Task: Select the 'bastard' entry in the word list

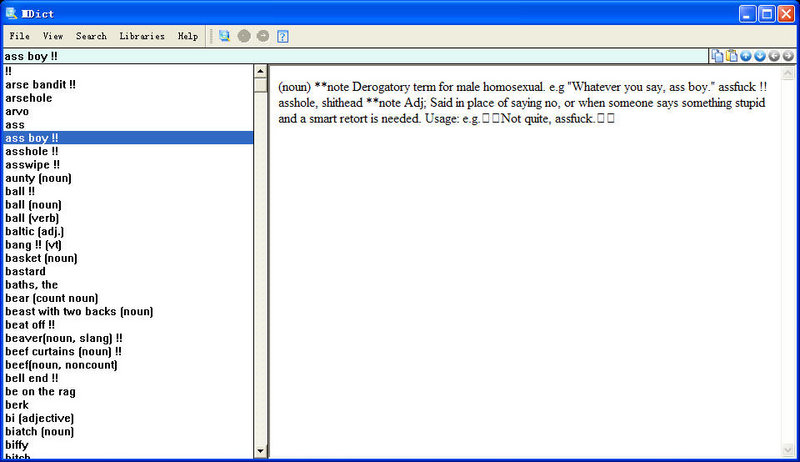Action: coord(25,271)
